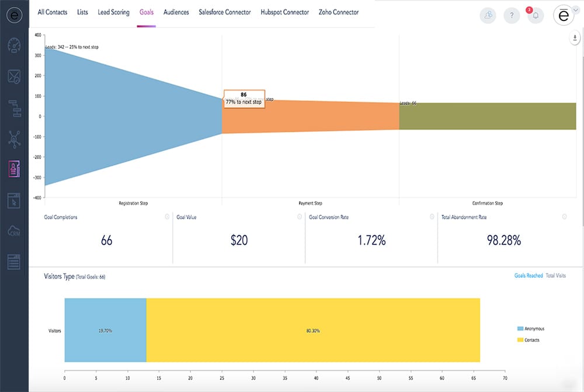Viewport: 584px width, 392px height.
Task: Download the funnel chart using arrow icon
Action: [x=575, y=38]
